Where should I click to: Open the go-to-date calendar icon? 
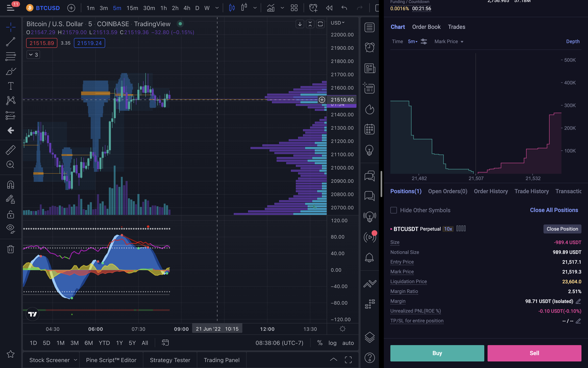point(165,343)
